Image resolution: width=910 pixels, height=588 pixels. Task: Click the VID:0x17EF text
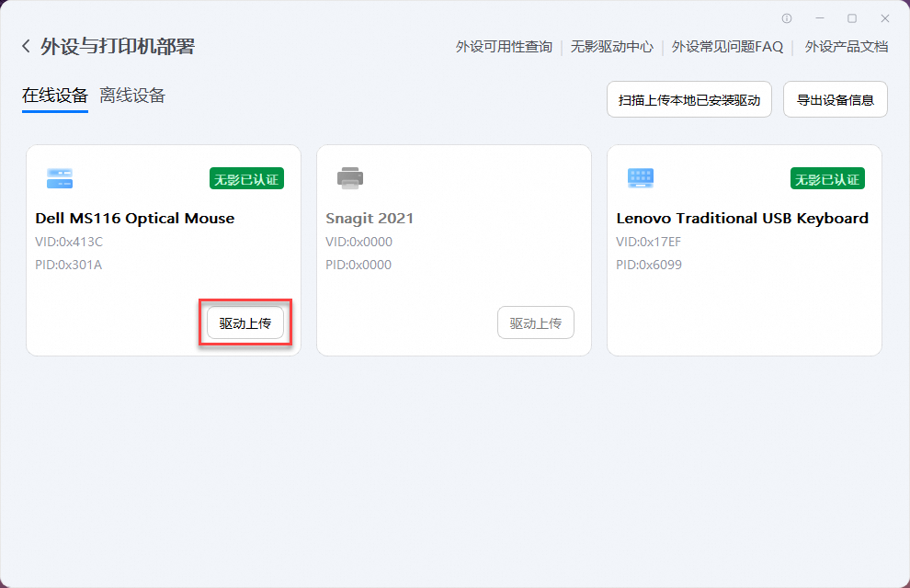pyautogui.click(x=648, y=242)
